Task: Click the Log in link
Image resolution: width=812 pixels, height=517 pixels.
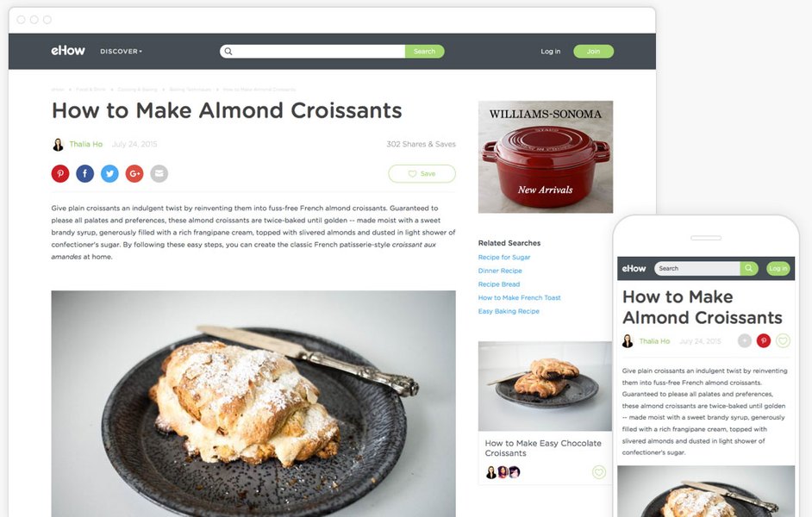Action: coord(551,51)
